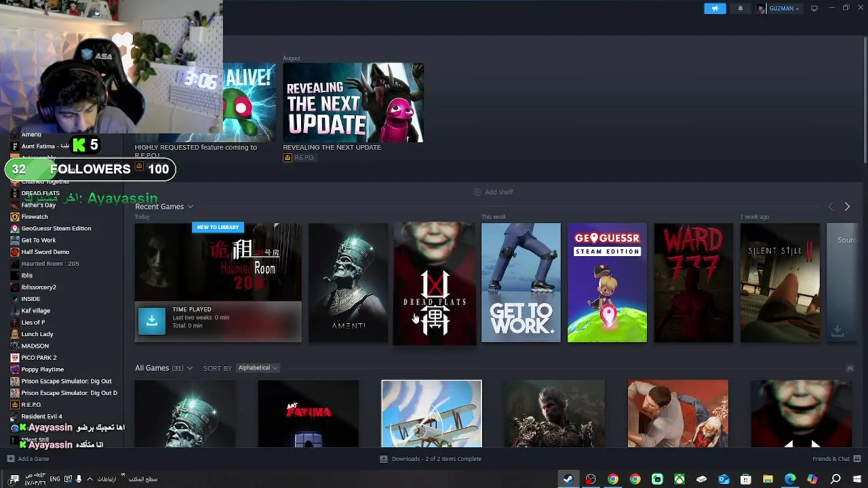This screenshot has width=868, height=488.
Task: Click the OBS icon in the taskbar
Action: [591, 479]
